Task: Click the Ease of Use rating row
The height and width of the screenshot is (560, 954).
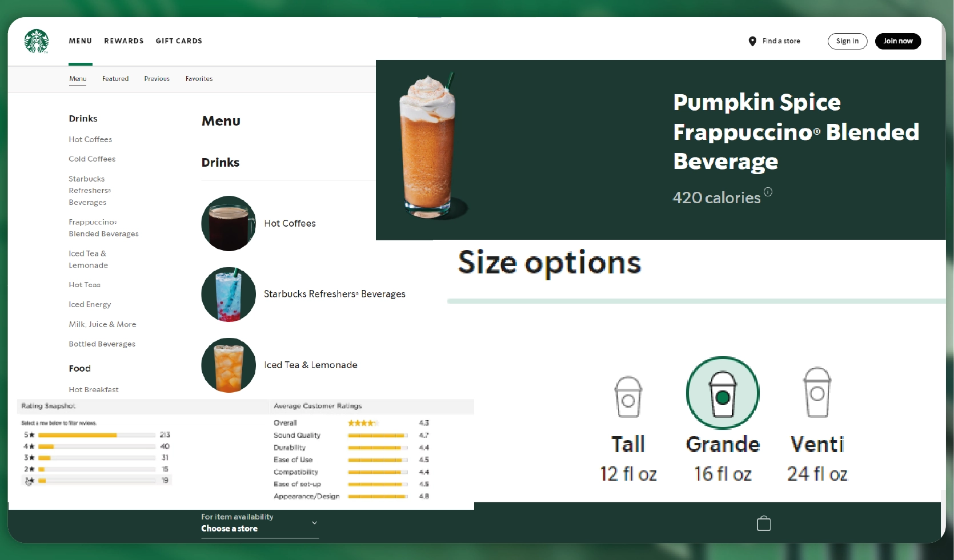Action: coord(351,460)
